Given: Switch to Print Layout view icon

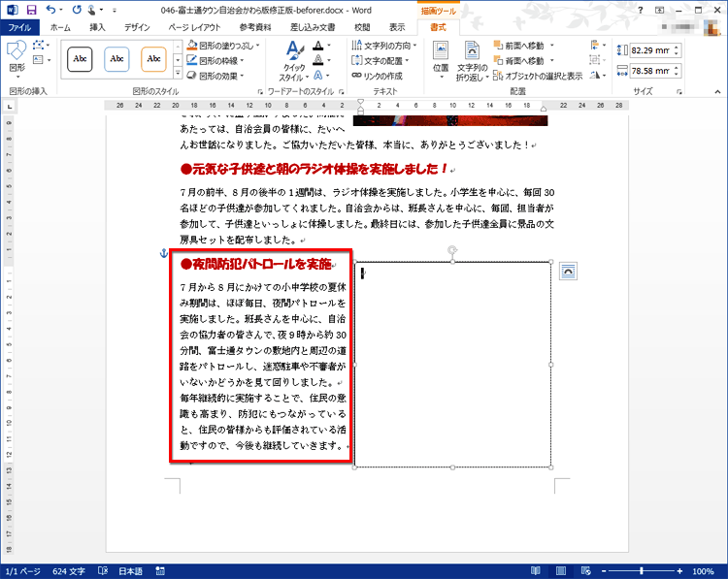Looking at the screenshot, I should 561,571.
